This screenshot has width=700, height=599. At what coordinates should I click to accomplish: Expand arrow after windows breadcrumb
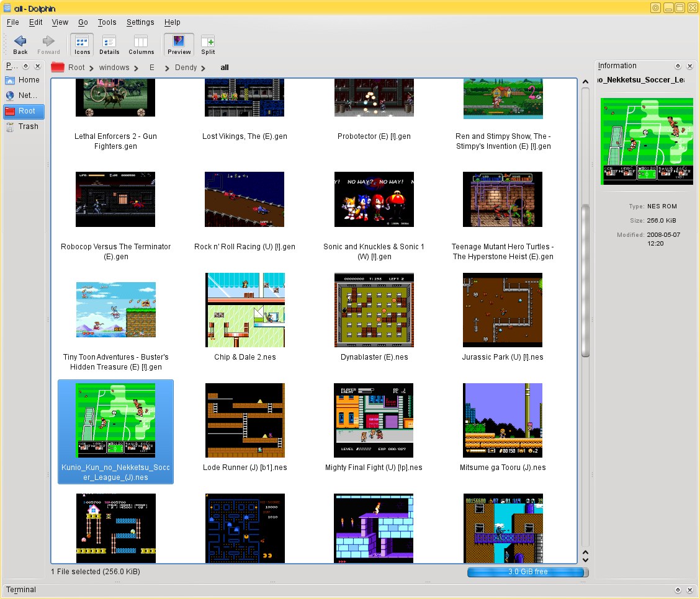coord(136,68)
